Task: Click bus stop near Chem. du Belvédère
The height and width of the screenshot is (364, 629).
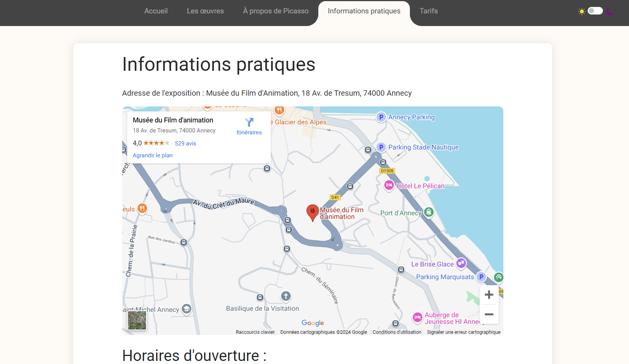Action: coord(401,270)
